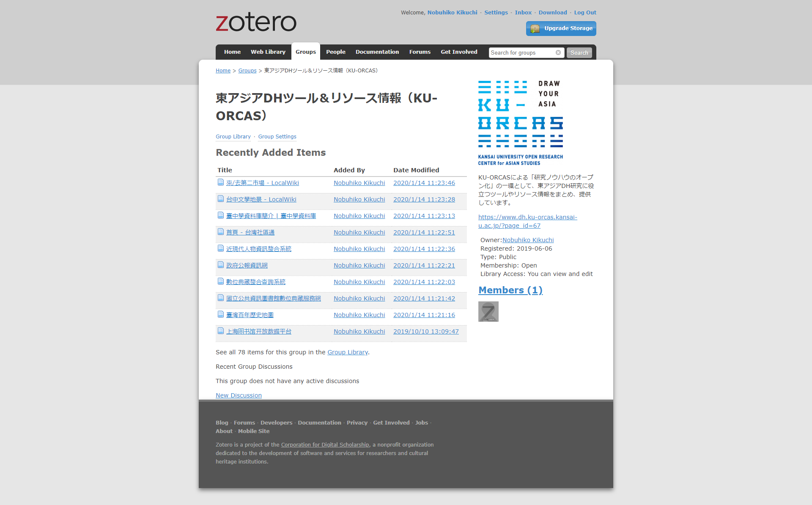Click the member avatar thumbnail
Screen dimensions: 812x505
click(x=488, y=312)
